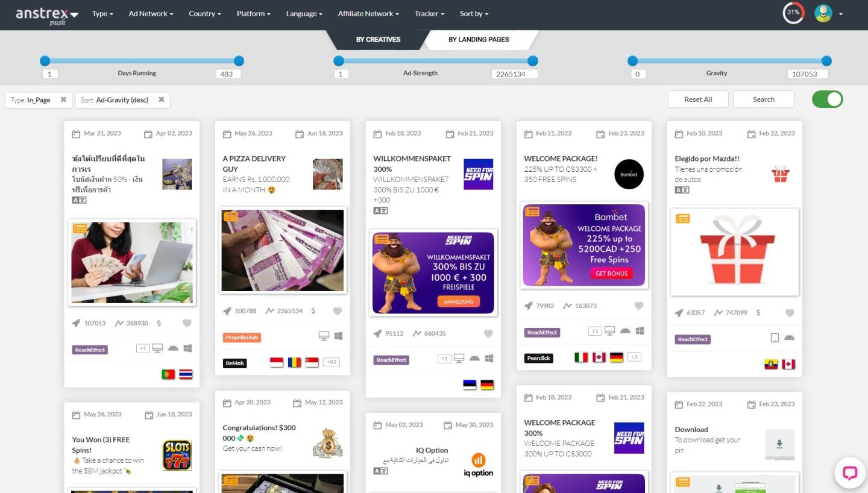
Task: Open the Sort by dropdown
Action: click(474, 13)
